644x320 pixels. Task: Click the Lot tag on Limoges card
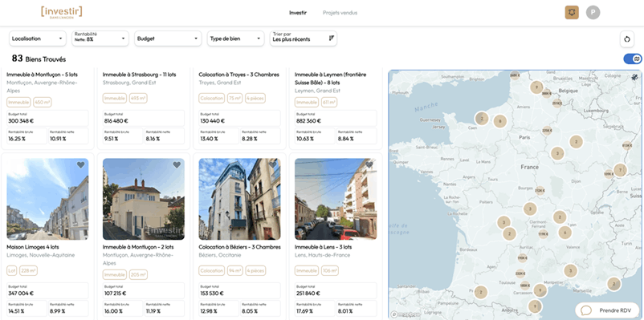coord(11,271)
